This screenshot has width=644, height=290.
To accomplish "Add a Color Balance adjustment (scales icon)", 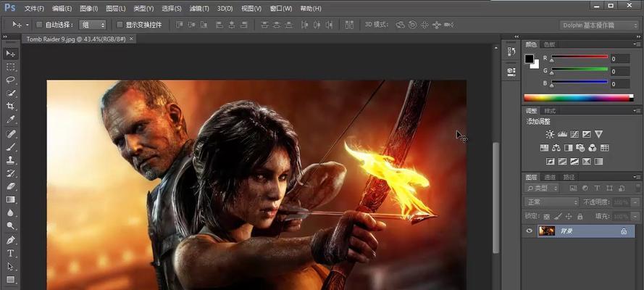I will pos(556,148).
